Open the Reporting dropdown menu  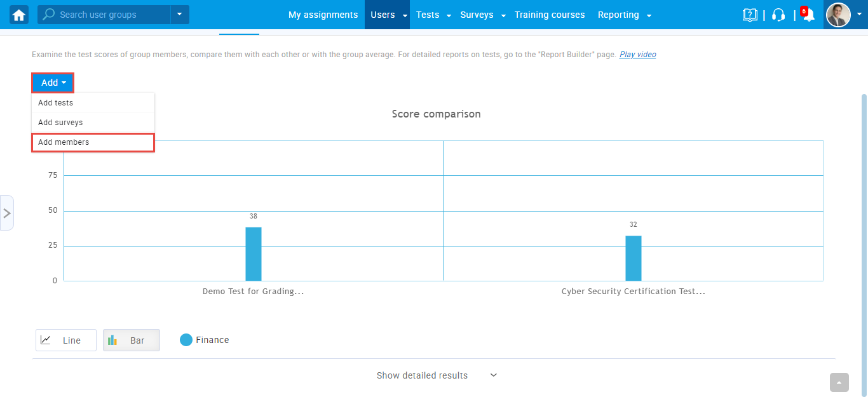point(625,15)
